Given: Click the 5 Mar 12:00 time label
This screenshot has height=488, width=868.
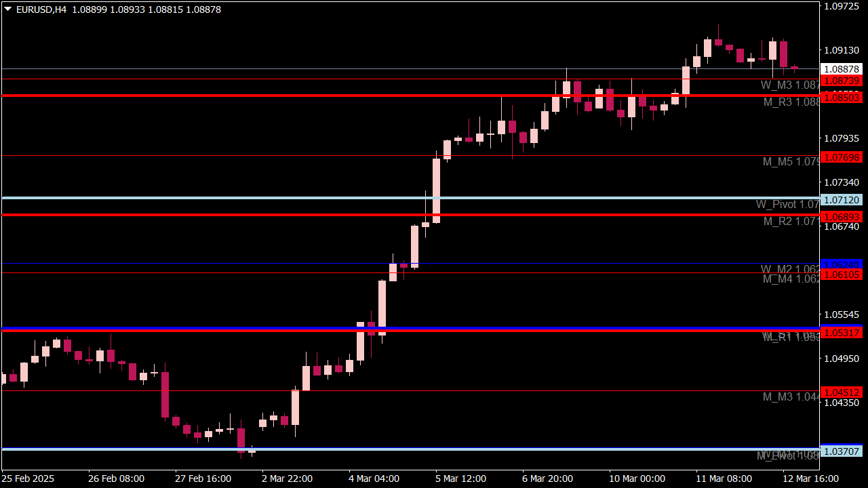Looking at the screenshot, I should (461, 479).
